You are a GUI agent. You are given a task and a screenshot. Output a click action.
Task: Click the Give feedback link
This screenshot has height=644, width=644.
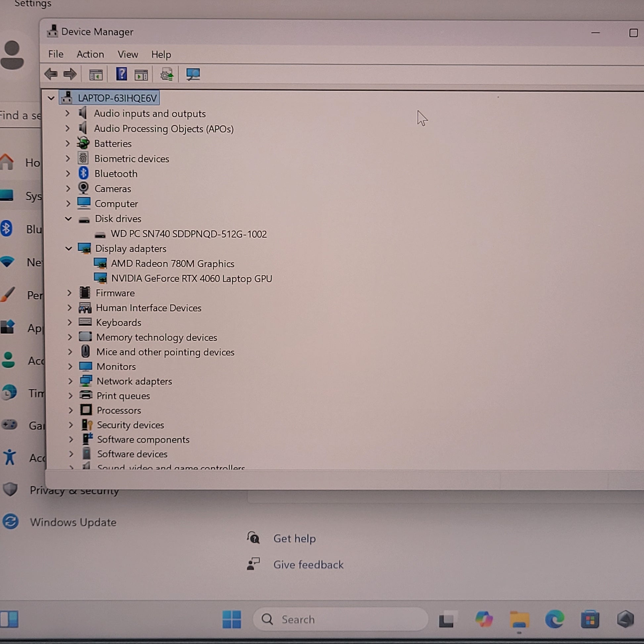(x=308, y=565)
